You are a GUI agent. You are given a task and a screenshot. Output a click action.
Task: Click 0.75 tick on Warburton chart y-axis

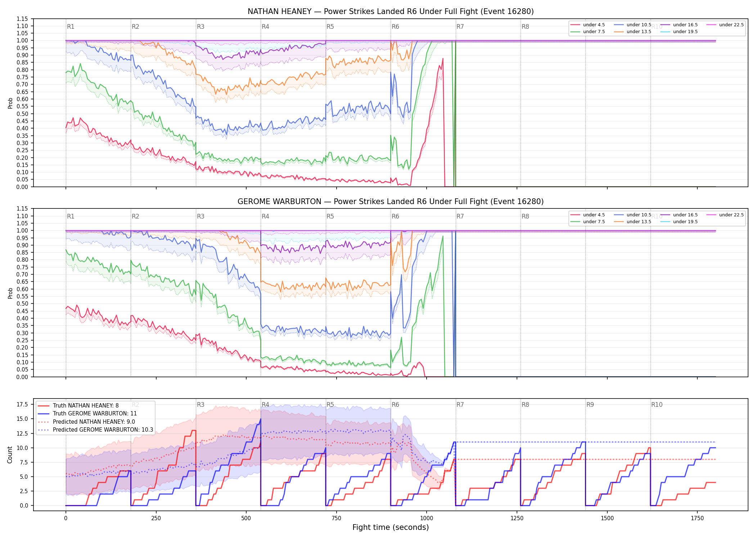click(x=22, y=267)
